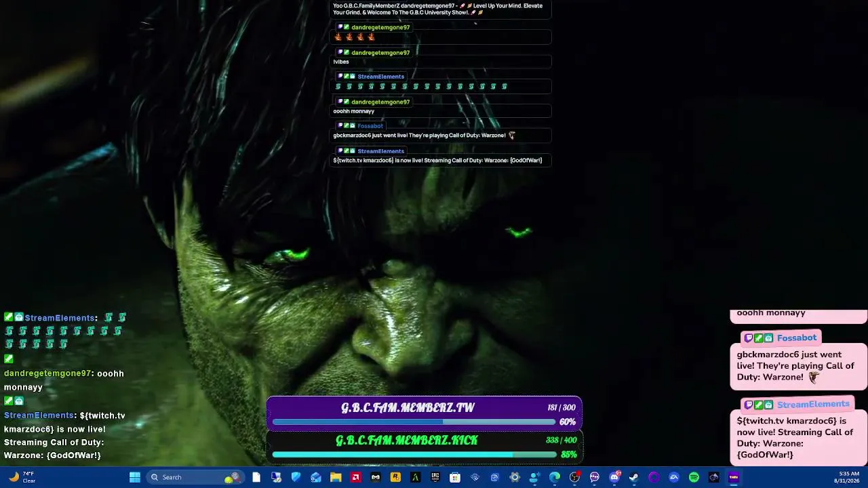The image size is (868, 488).
Task: Click the taskbar Search box
Action: tap(195, 477)
